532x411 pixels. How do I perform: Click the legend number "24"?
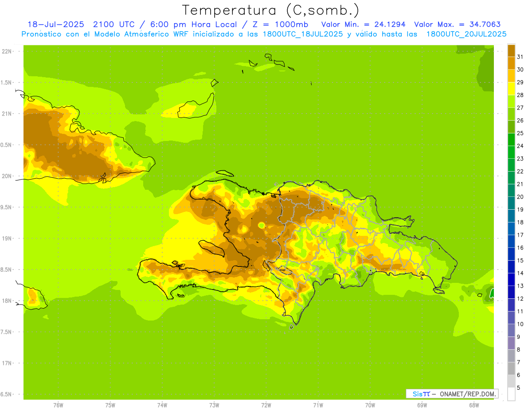point(520,146)
